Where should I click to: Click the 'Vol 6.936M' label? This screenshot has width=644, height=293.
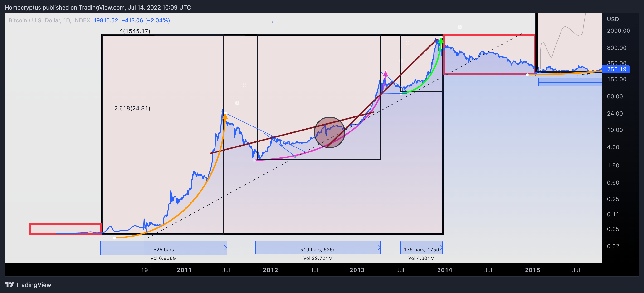164,258
